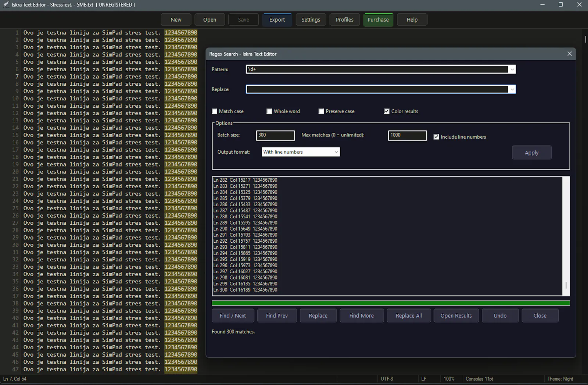This screenshot has width=588, height=385.
Task: Close the Regex Search dialog with X icon
Action: (570, 54)
